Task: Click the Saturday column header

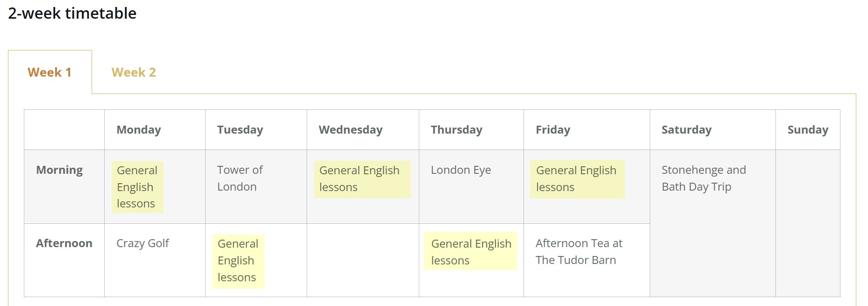Action: point(687,129)
